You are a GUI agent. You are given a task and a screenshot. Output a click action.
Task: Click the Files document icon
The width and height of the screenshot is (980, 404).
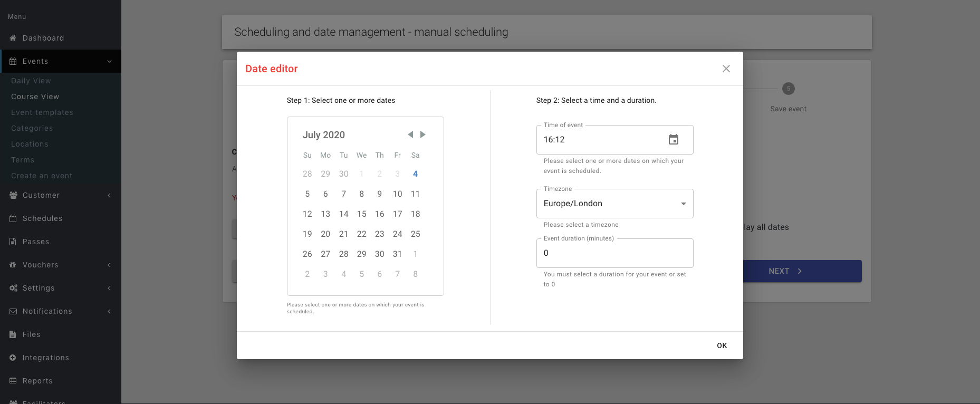pyautogui.click(x=13, y=334)
